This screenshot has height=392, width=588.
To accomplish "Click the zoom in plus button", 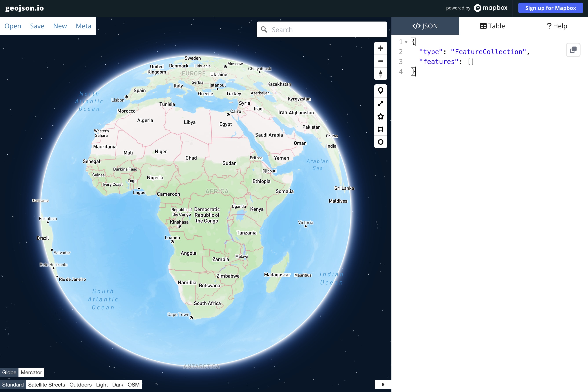I will (x=380, y=48).
